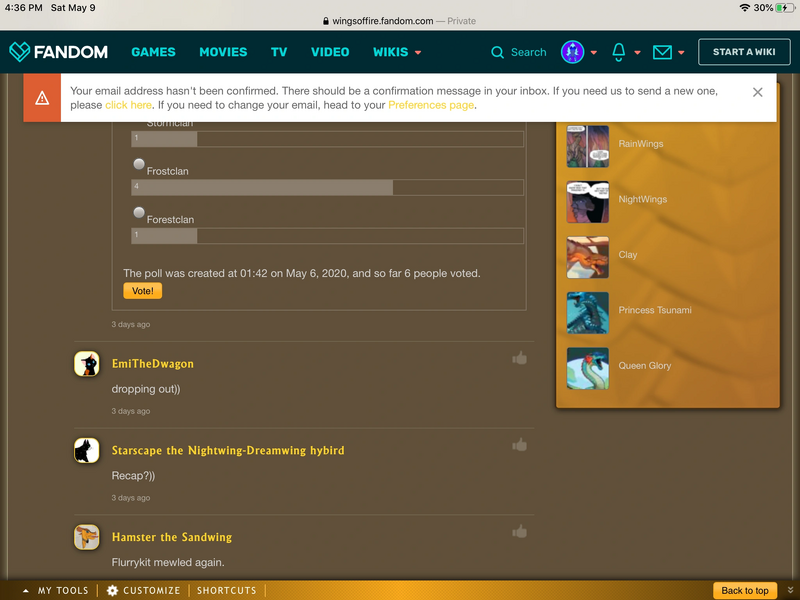Click the Customize gear icon
This screenshot has width=800, height=600.
click(113, 591)
